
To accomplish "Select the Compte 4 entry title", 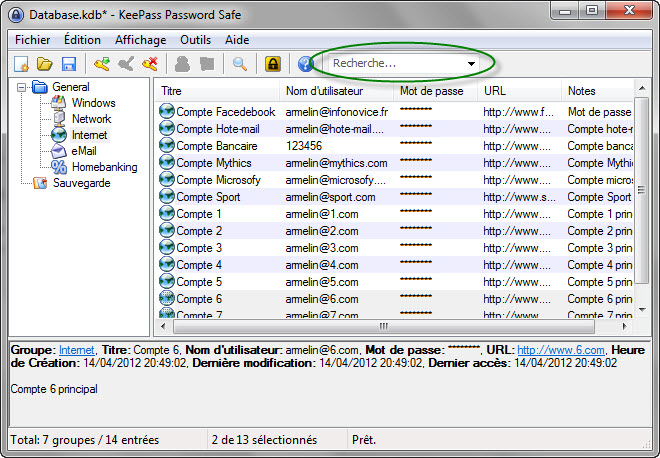I will [x=199, y=265].
